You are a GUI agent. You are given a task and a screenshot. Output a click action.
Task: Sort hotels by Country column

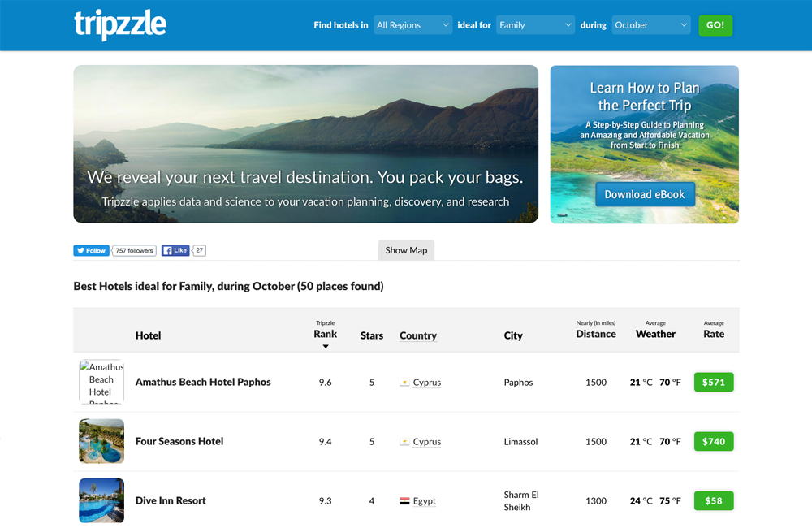[x=418, y=335]
